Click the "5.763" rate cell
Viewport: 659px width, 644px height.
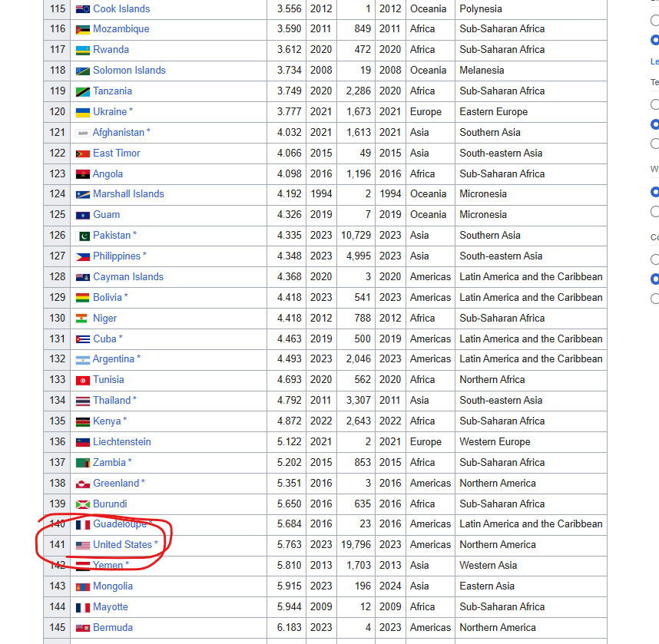pos(286,545)
